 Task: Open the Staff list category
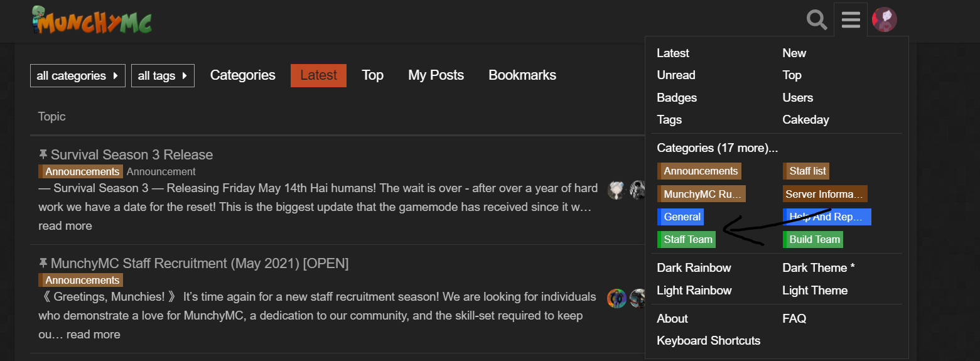pos(806,171)
